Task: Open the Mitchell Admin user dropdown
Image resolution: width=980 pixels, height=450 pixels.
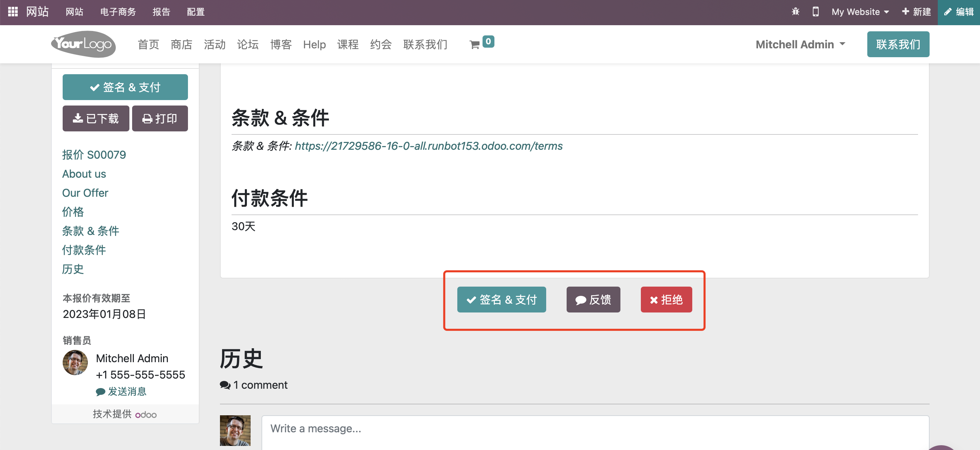Action: tap(800, 45)
